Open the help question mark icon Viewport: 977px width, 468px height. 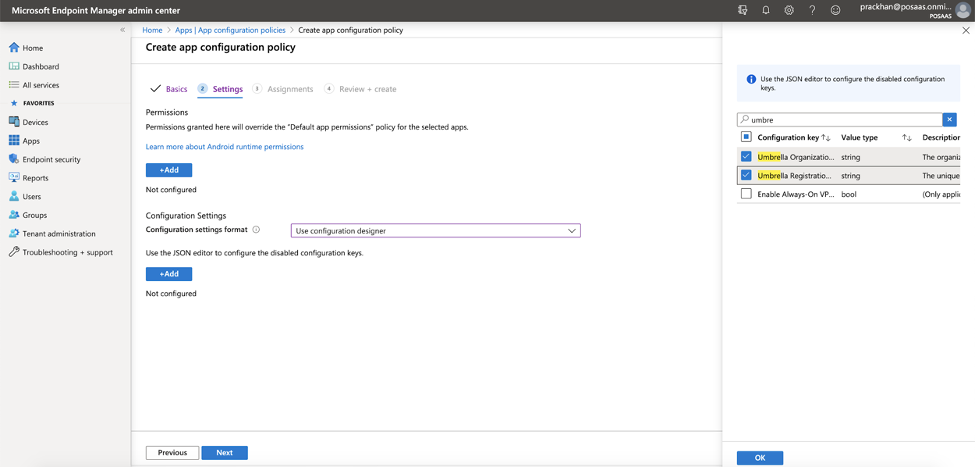(812, 10)
